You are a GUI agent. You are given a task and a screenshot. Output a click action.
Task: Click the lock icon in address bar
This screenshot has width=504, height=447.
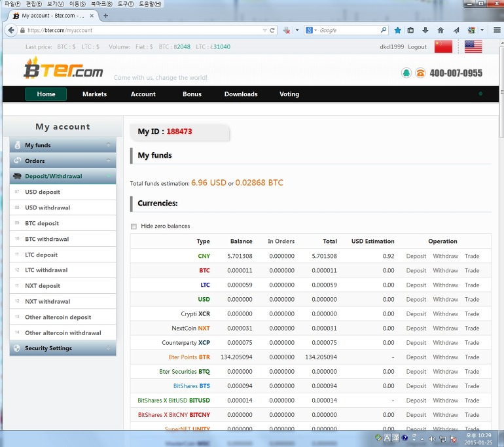point(22,30)
